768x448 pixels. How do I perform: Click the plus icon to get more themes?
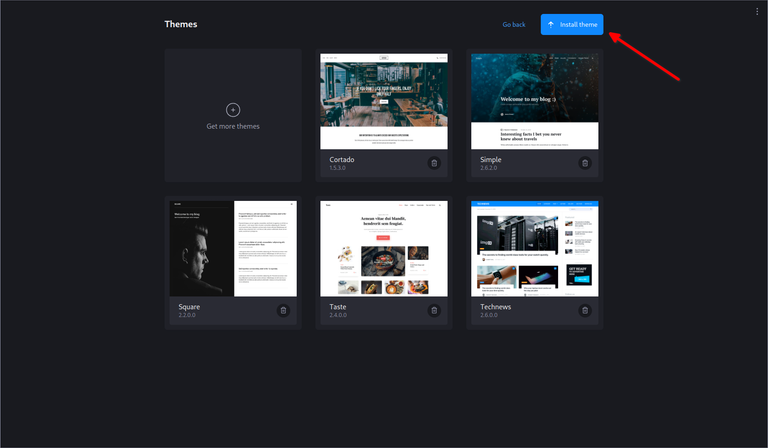click(233, 110)
